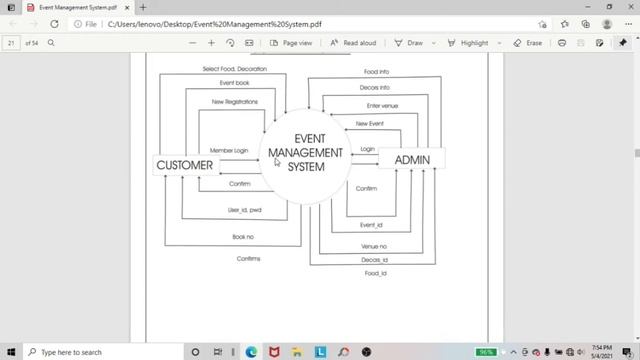Viewport: 640px width, 360px height.
Task: Open the Windows Start menu
Action: click(11, 352)
